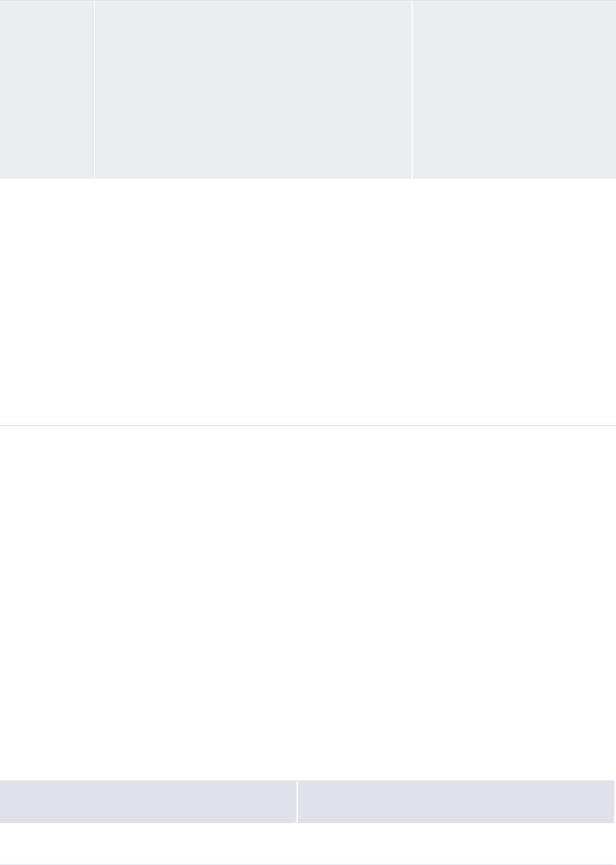Click empty row cell under right bottom header
The width and height of the screenshot is (616, 865).
(x=456, y=843)
